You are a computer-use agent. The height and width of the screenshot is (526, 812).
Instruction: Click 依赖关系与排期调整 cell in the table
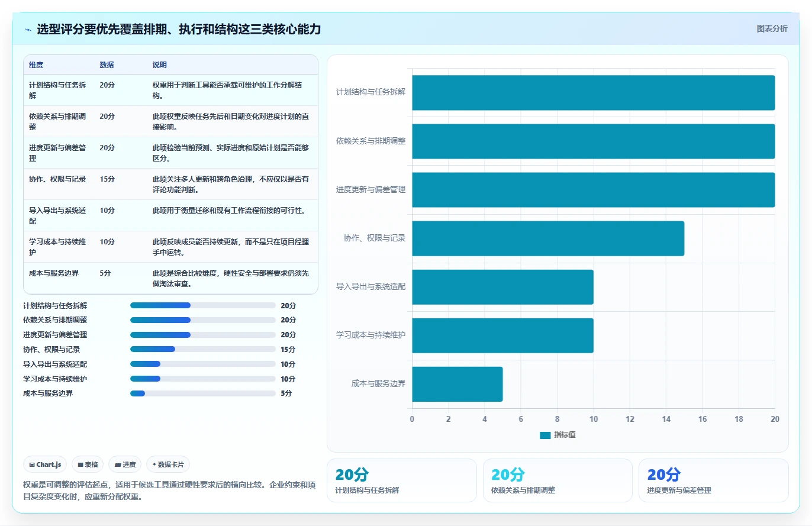57,121
